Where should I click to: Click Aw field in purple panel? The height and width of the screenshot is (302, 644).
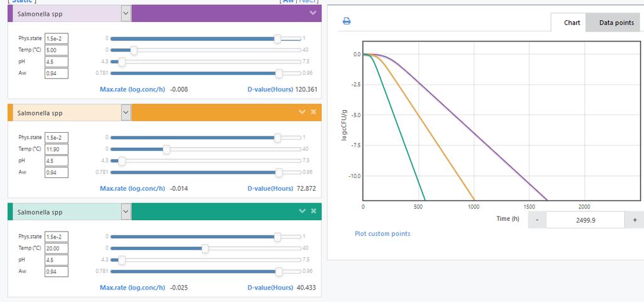coord(56,73)
